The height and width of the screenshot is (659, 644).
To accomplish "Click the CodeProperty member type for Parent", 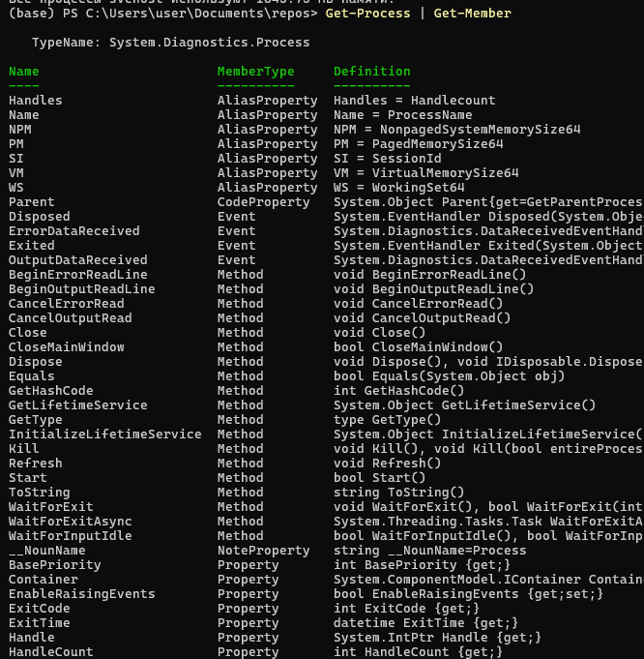I will 263,202.
